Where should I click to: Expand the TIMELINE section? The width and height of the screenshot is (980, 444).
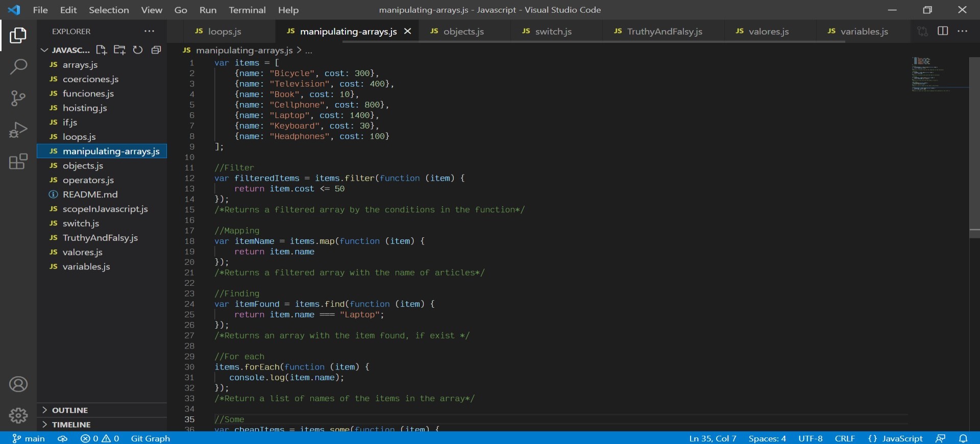[71, 425]
